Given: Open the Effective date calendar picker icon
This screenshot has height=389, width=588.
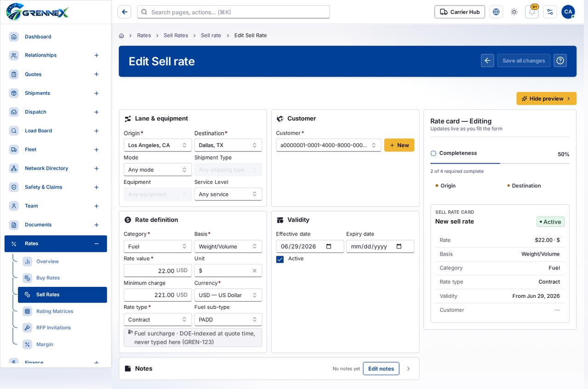Looking at the screenshot, I should click(328, 246).
